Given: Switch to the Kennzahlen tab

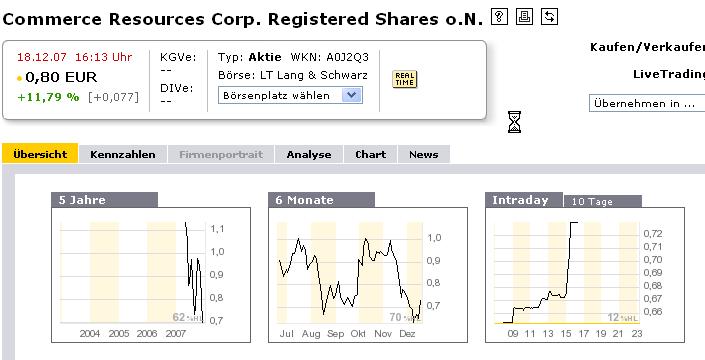Looking at the screenshot, I should pos(123,155).
